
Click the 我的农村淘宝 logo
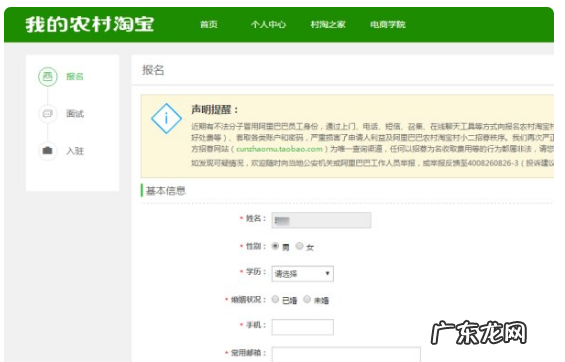tap(90, 24)
